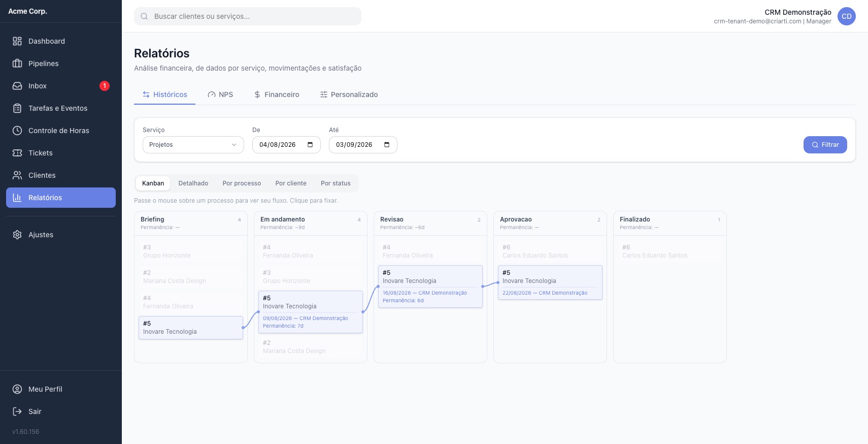868x444 pixels.
Task: Click the Inbox tray icon
Action: pyautogui.click(x=17, y=86)
